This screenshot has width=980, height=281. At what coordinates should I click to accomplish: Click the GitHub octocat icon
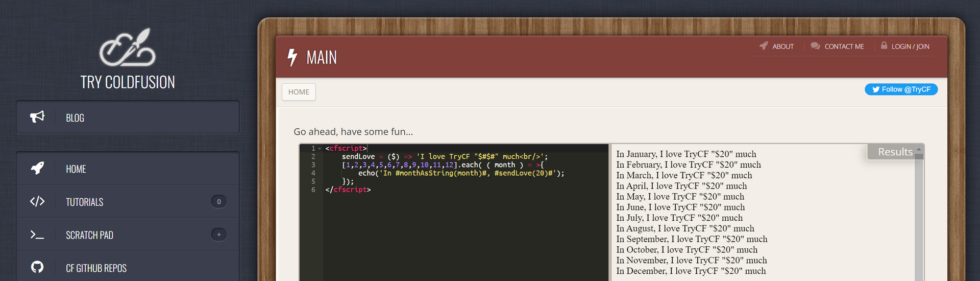click(37, 267)
